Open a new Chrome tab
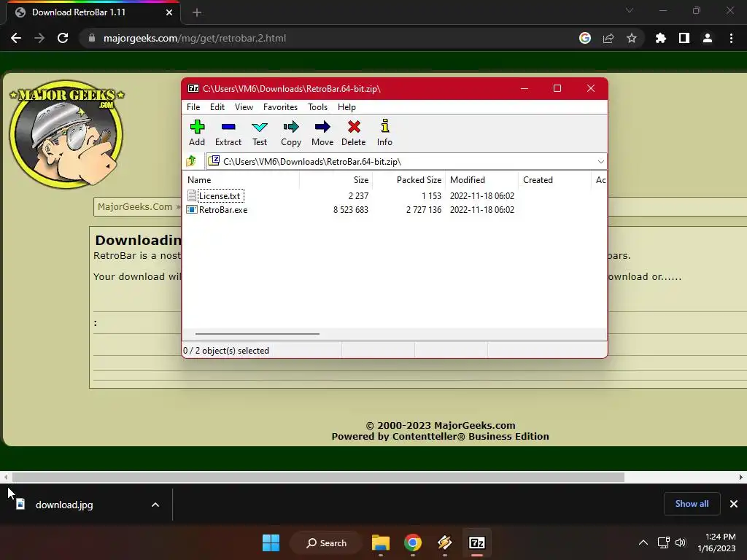 (197, 13)
